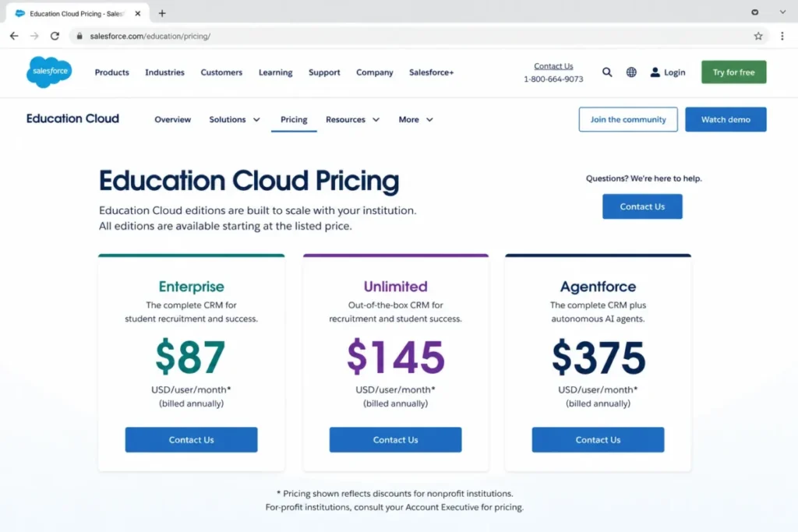Click the $87 price
Screen dimensions: 798x532
(x=190, y=357)
